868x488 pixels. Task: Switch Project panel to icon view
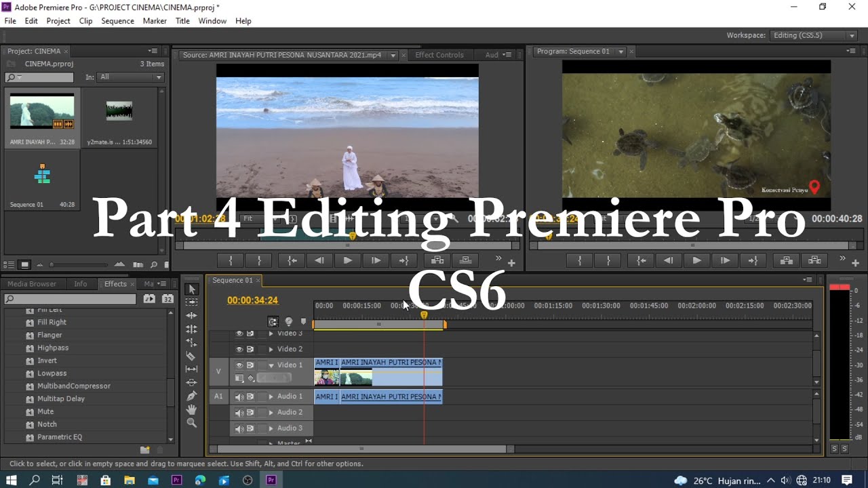24,265
